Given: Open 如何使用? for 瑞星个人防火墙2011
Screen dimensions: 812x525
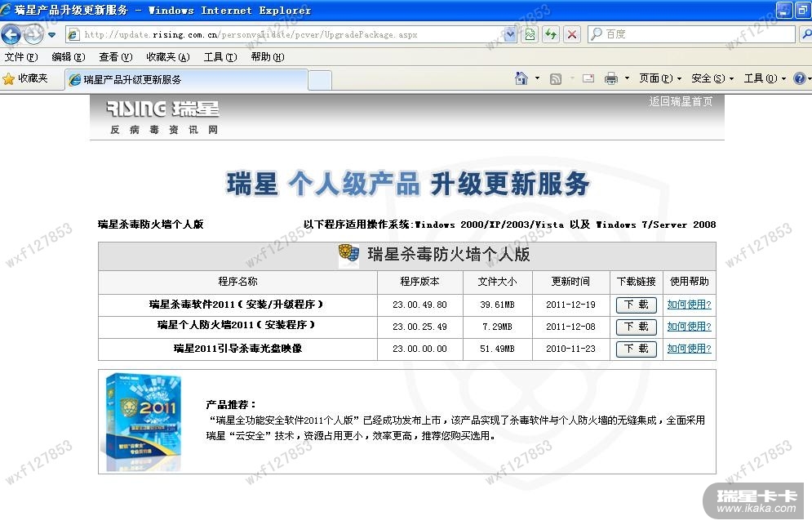Looking at the screenshot, I should click(x=690, y=327).
